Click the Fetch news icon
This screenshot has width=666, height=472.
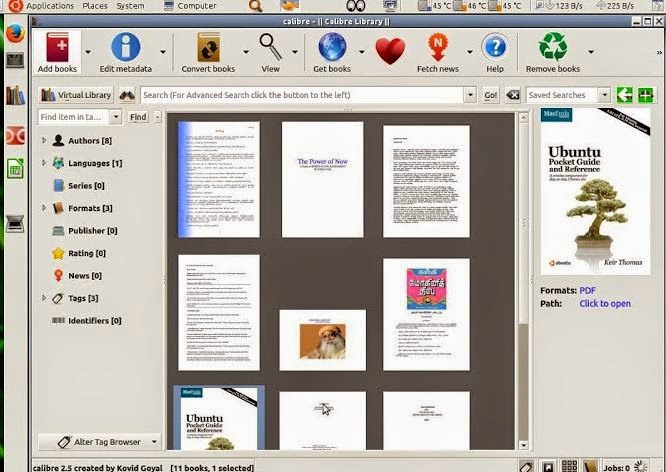[x=438, y=47]
